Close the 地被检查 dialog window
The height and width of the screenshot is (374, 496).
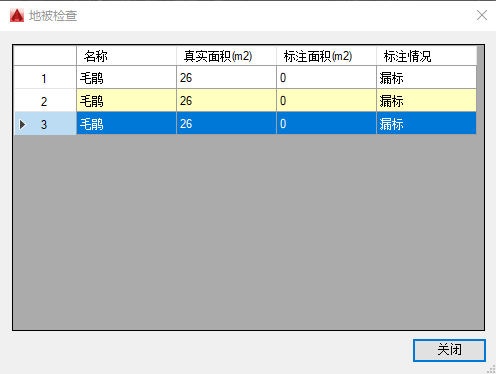pyautogui.click(x=482, y=15)
